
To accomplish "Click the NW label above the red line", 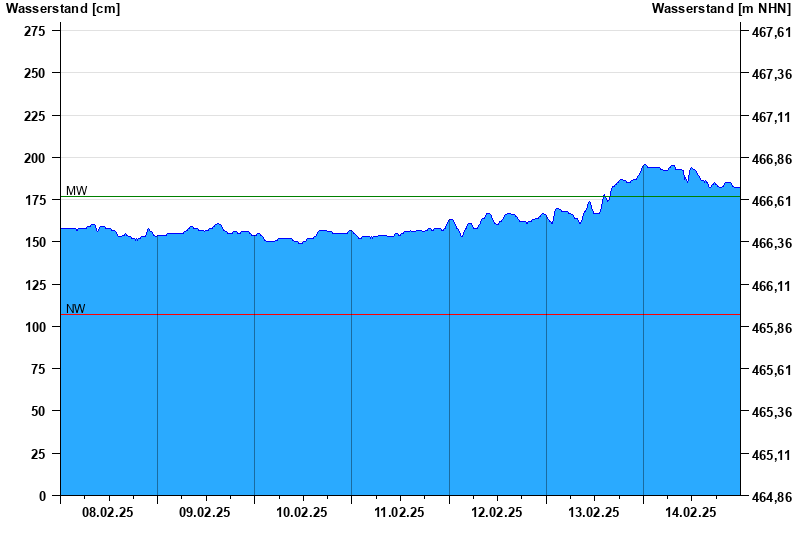I will (75, 309).
